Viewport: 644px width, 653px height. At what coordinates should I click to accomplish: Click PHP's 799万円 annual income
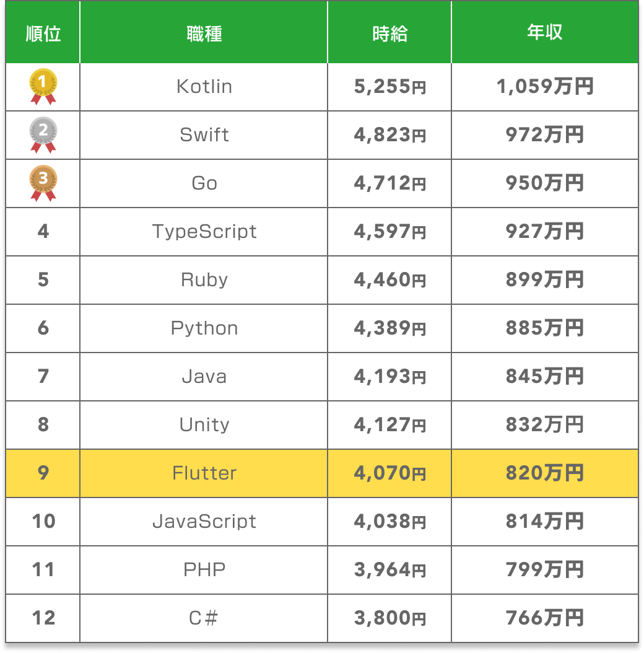(545, 569)
